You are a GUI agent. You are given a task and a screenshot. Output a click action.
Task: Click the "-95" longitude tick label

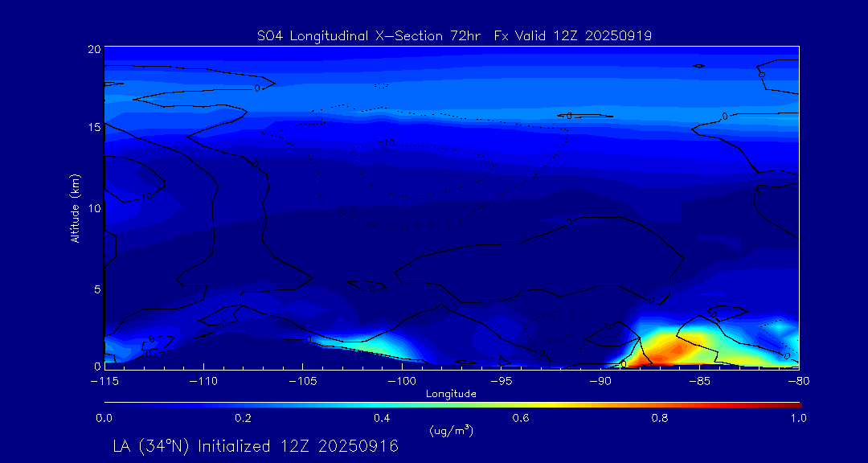tap(501, 382)
